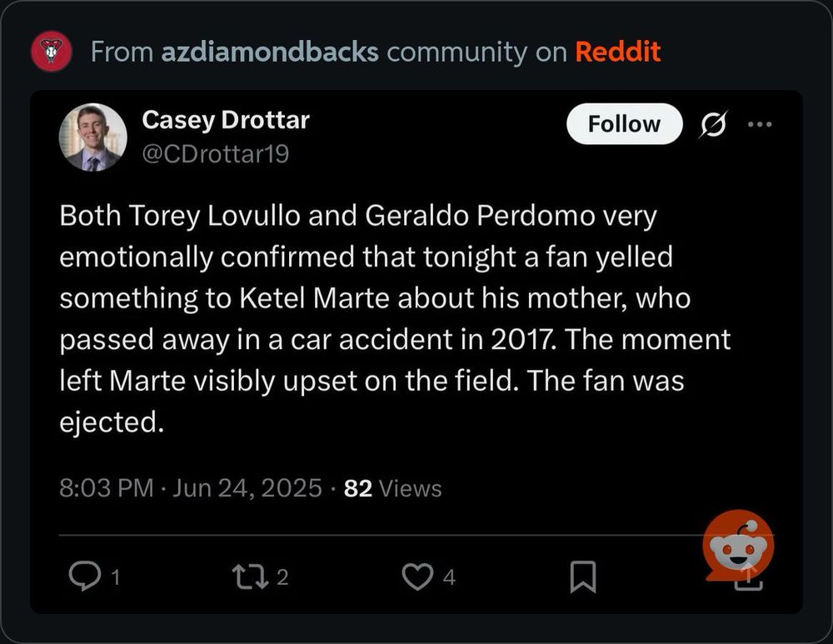Open the azdiamondbacks community link
This screenshot has width=833, height=644.
coord(270,52)
